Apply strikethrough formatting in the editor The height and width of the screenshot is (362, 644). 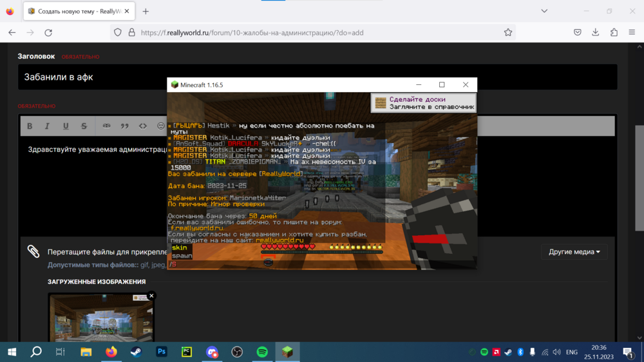click(x=84, y=126)
